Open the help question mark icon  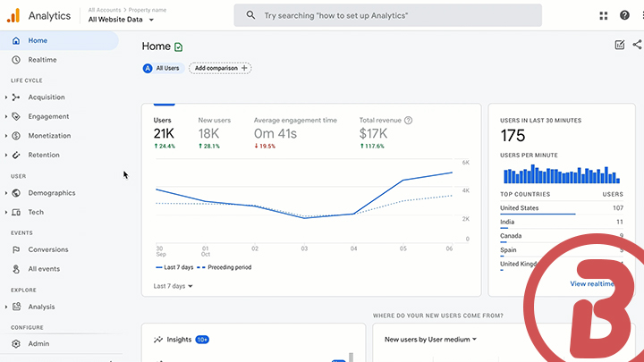(x=624, y=15)
